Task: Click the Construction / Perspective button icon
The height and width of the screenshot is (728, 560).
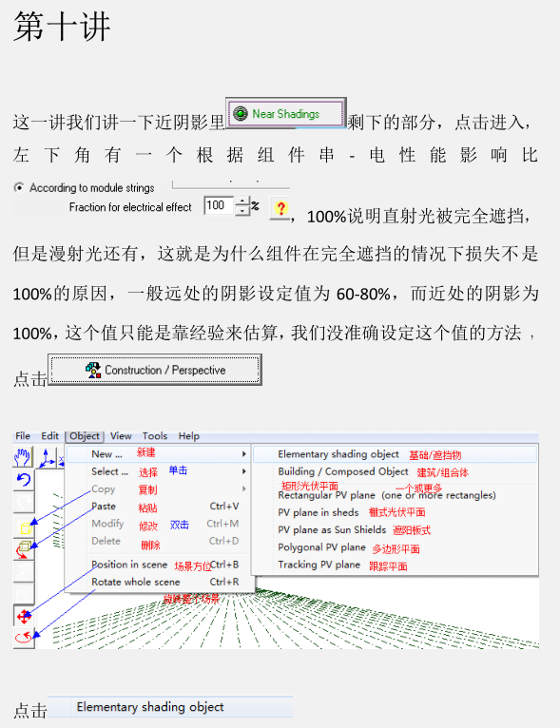Action: point(93,370)
